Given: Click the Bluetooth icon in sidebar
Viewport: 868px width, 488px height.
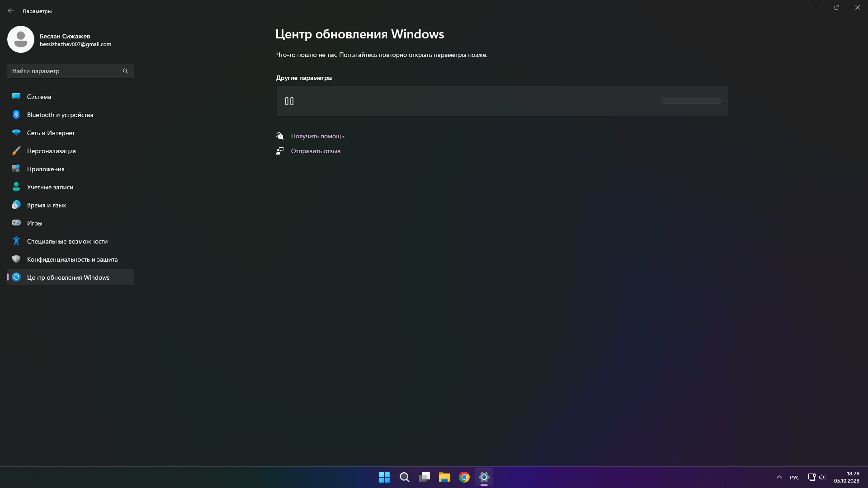Looking at the screenshot, I should pyautogui.click(x=16, y=114).
